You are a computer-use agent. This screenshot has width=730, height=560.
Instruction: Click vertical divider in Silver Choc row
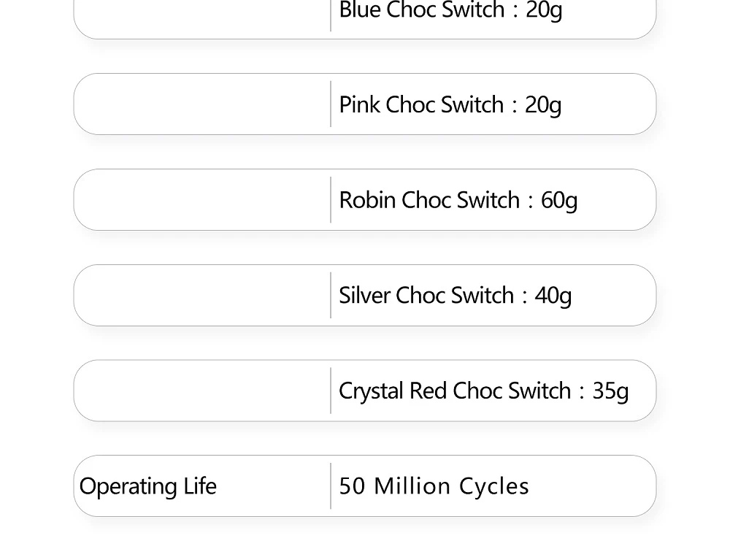331,296
